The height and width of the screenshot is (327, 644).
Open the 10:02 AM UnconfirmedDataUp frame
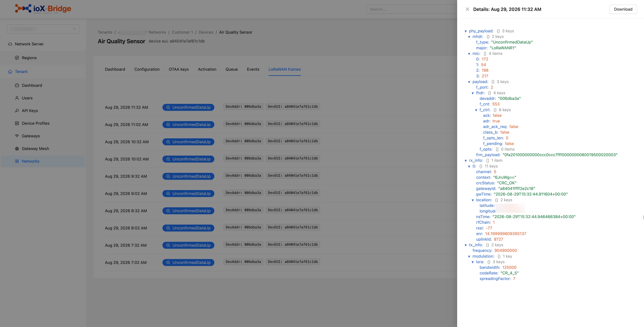188,159
